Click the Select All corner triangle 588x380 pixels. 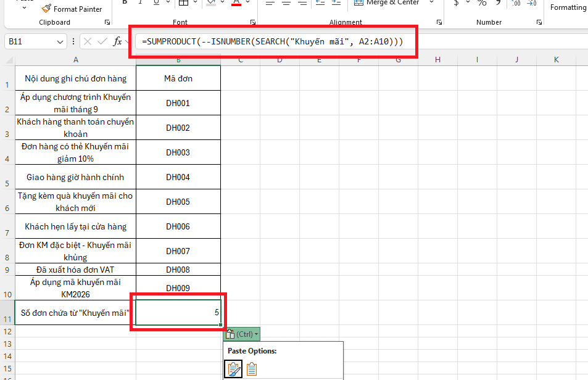(x=9, y=60)
